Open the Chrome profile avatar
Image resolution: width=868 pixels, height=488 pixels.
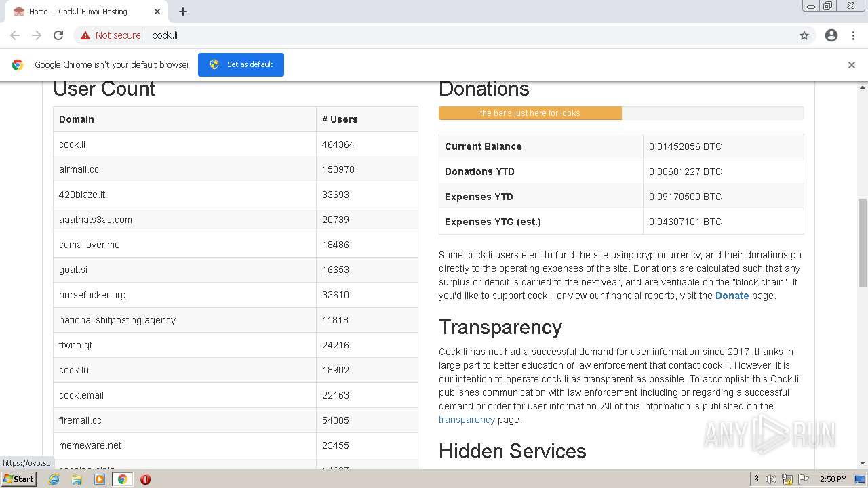(x=831, y=35)
